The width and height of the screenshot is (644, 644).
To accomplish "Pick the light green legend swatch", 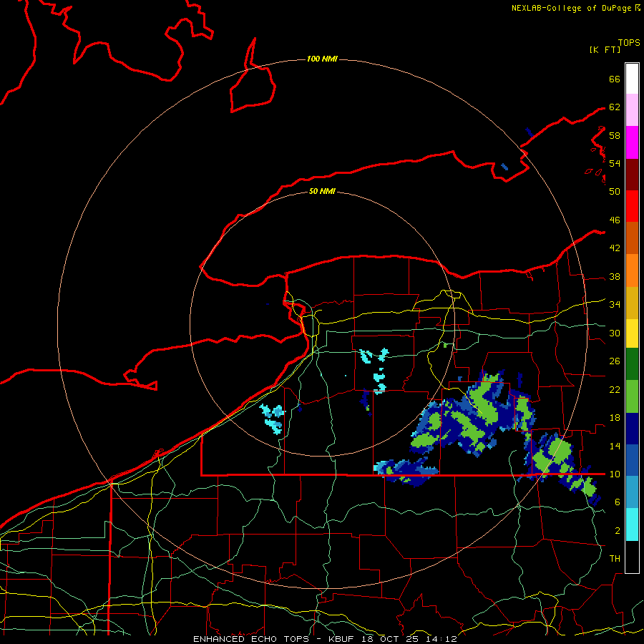I will (632, 396).
